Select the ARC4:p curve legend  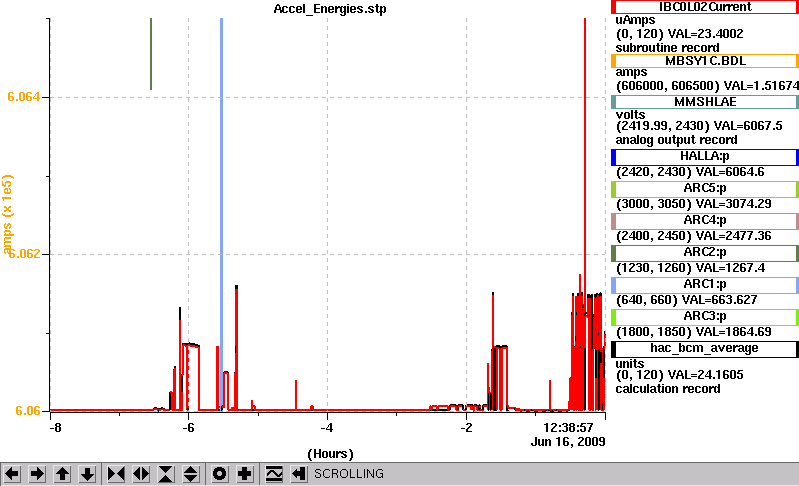pos(705,221)
